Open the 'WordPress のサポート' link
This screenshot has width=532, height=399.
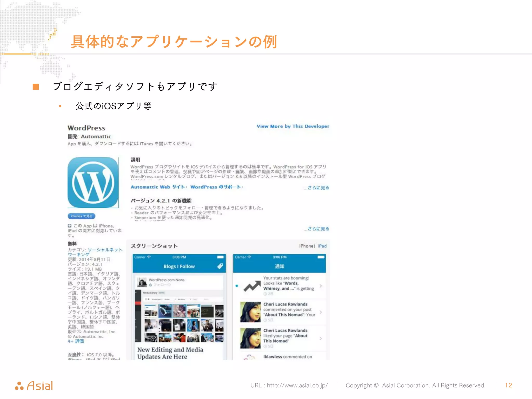click(216, 187)
